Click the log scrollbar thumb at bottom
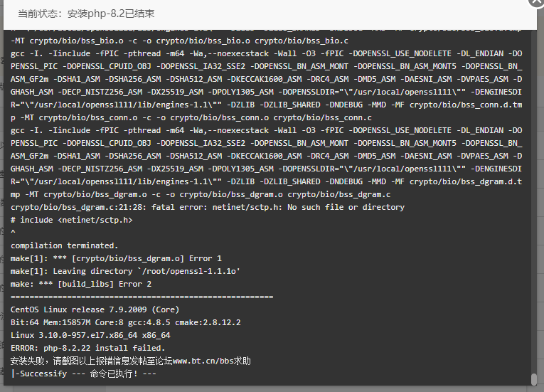This screenshot has height=392, width=544. pos(534,379)
